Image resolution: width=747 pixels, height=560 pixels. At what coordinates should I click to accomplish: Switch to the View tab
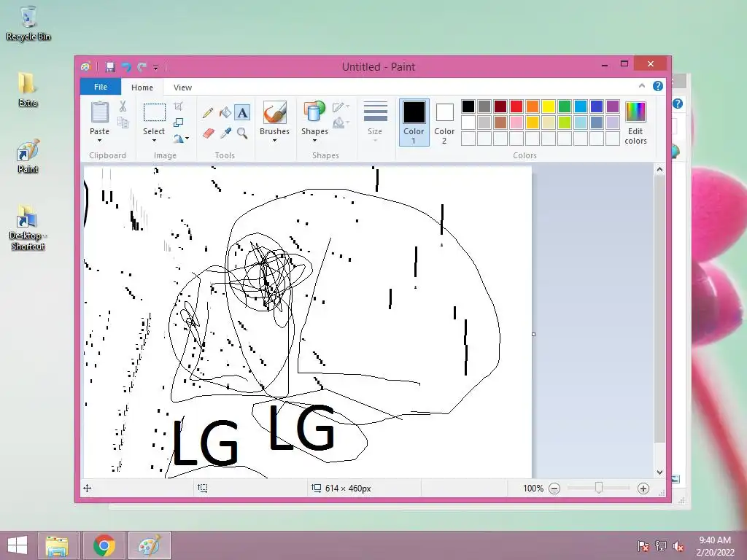click(x=182, y=87)
